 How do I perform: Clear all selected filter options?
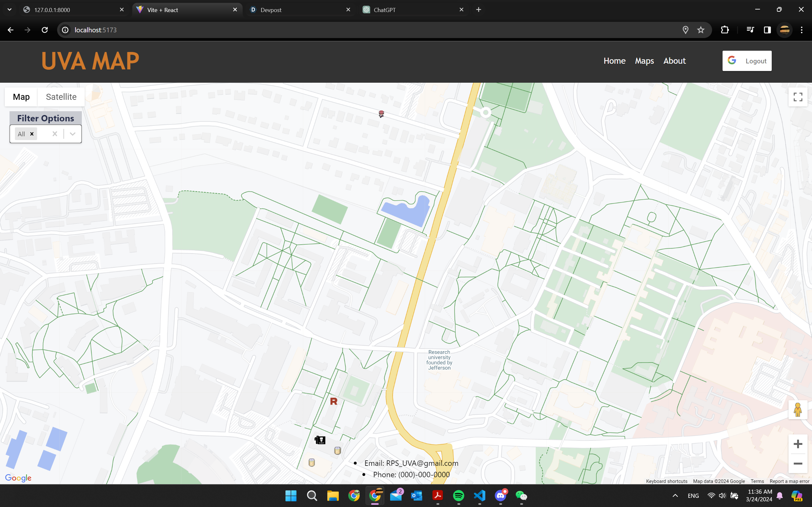click(x=55, y=134)
